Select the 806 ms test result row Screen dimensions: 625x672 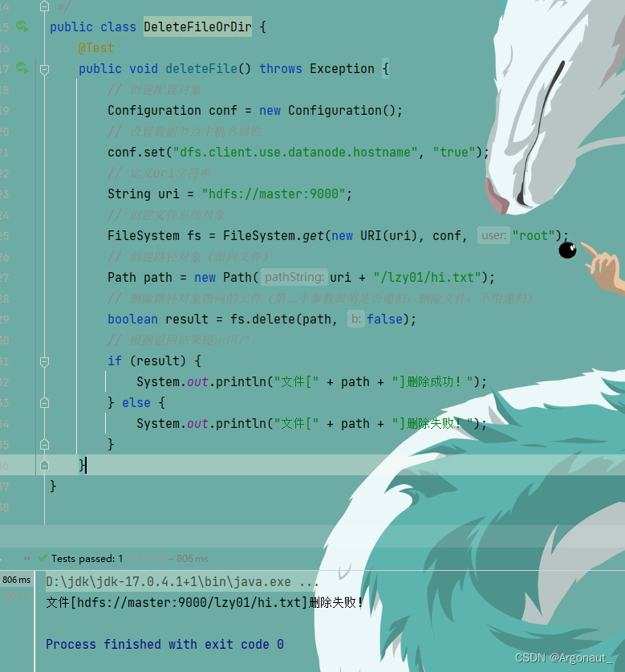tap(16, 580)
